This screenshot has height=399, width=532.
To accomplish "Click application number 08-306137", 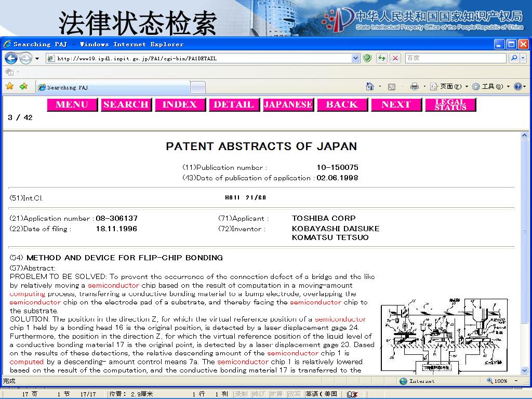I will coord(116,218).
